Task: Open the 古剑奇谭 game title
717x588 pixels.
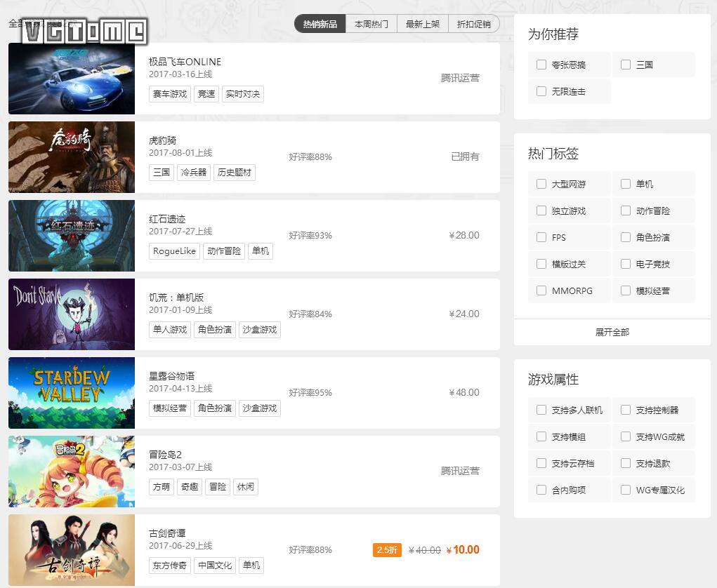Action: (169, 533)
